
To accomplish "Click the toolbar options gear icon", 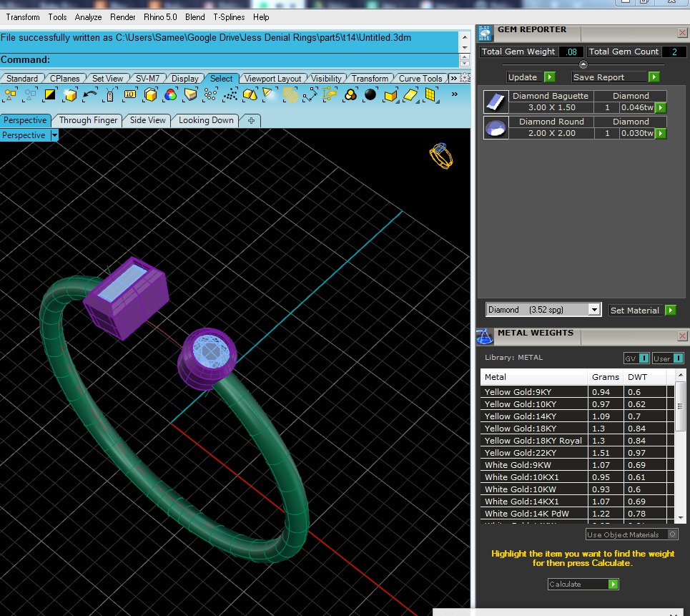I will (465, 78).
